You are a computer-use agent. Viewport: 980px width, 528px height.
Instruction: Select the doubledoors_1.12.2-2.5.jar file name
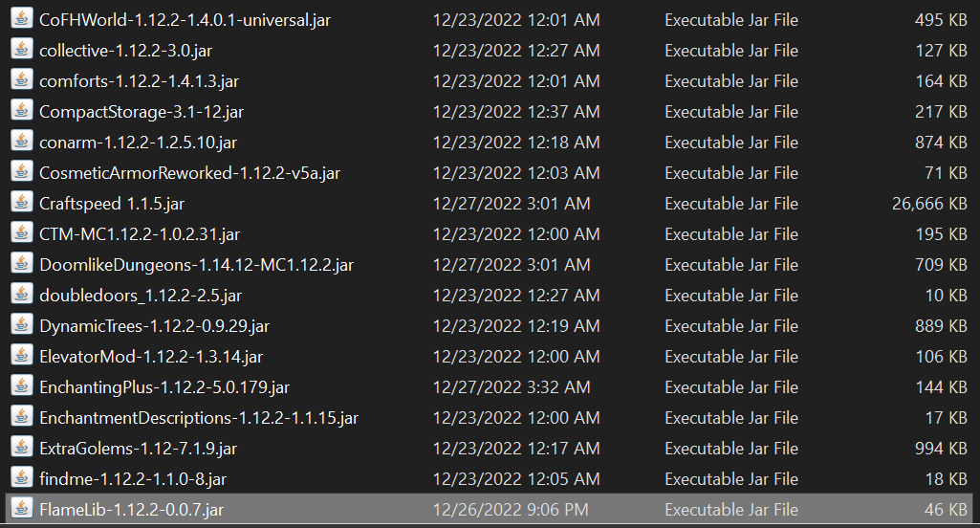141,296
